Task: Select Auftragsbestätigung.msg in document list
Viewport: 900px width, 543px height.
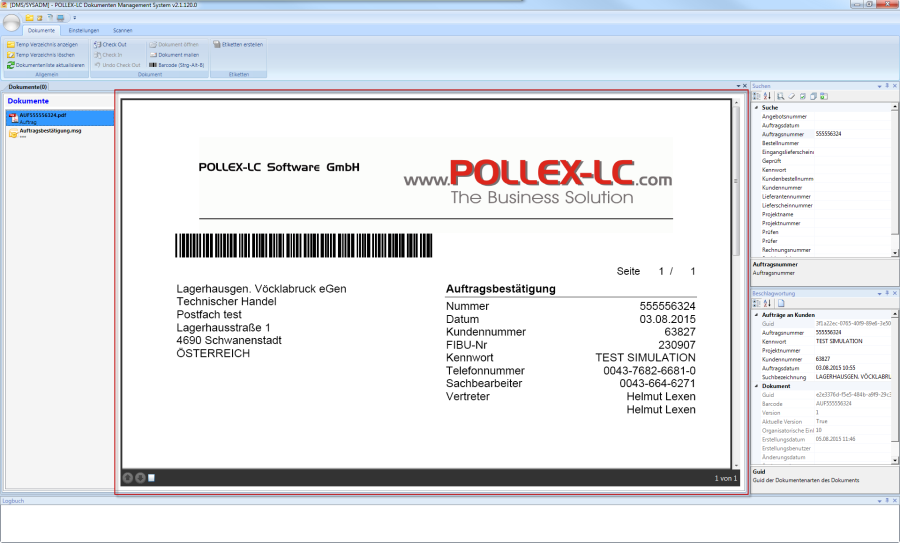Action: pos(50,132)
